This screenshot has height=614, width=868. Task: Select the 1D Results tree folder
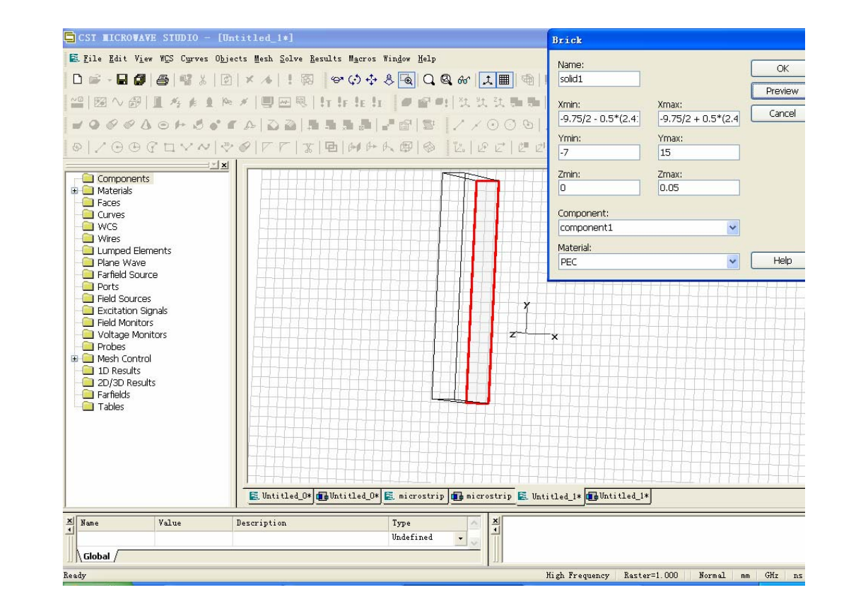pyautogui.click(x=112, y=371)
